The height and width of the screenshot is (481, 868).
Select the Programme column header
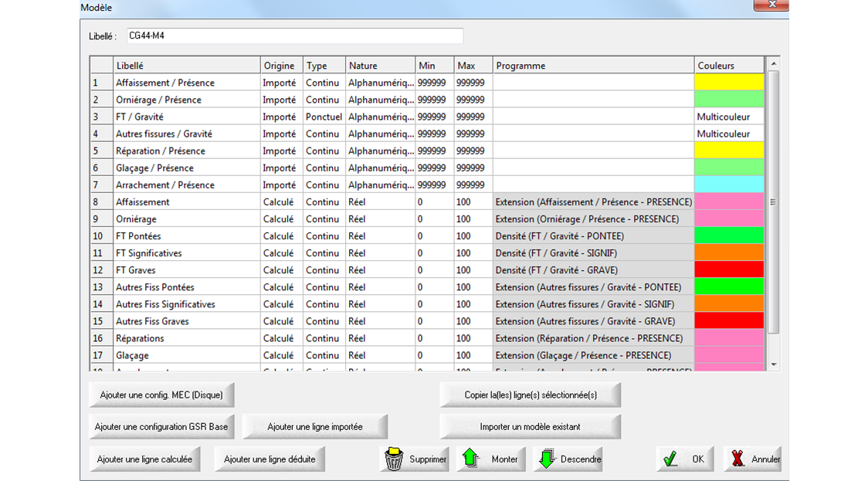(592, 66)
